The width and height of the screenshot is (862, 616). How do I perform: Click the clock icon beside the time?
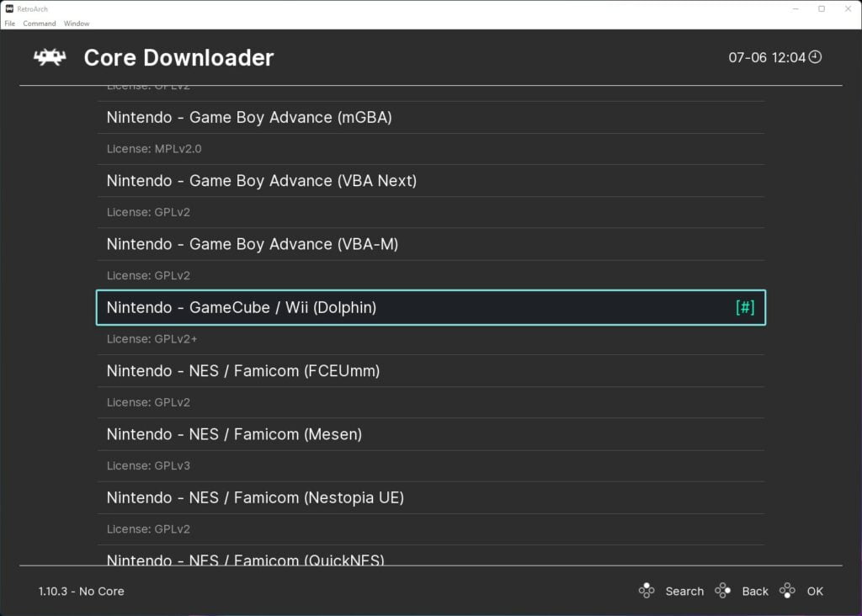815,56
